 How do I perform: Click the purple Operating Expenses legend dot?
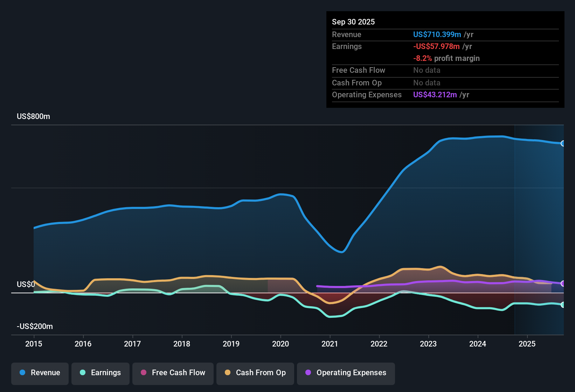[307, 373]
